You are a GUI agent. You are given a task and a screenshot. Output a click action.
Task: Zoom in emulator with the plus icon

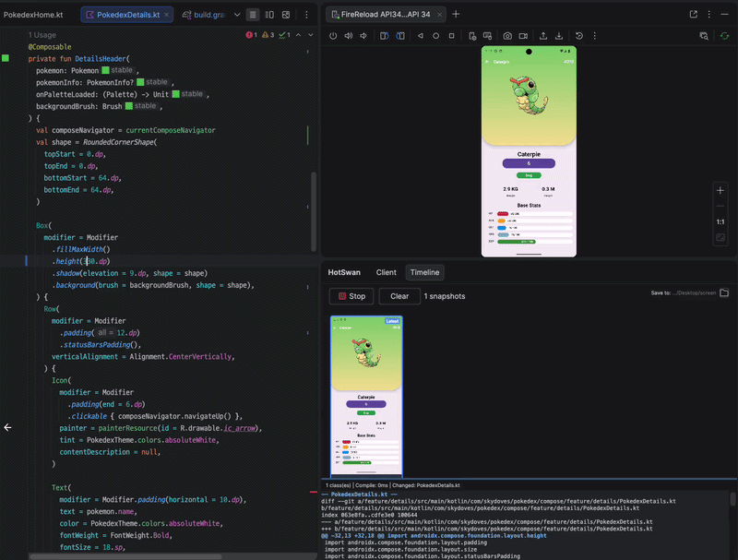(x=720, y=191)
